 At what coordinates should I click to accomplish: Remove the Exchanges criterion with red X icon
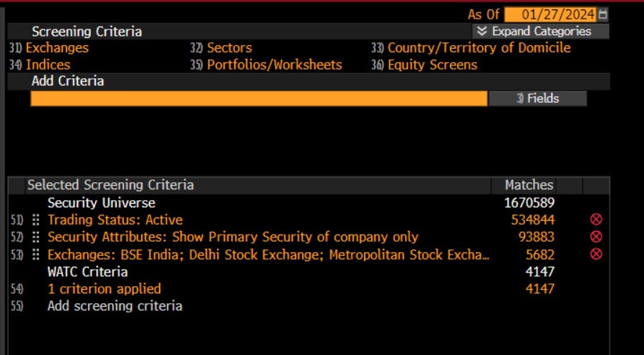point(596,254)
